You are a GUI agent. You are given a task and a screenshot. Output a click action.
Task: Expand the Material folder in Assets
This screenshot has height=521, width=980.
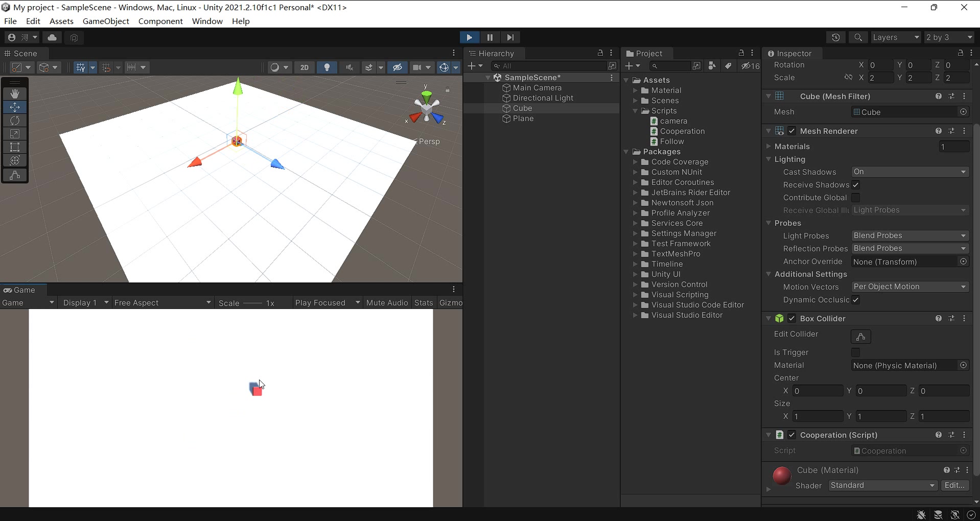(x=636, y=90)
